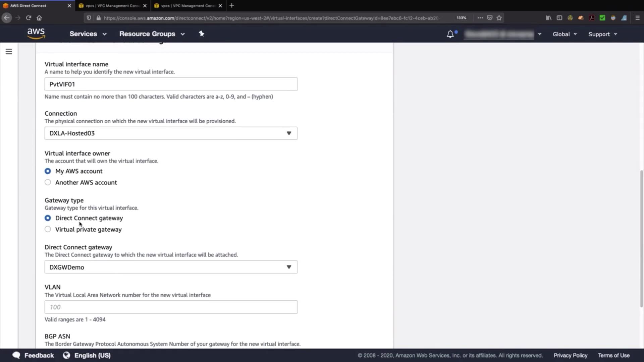Open the AWS hamburger side menu
Screen dimensions: 644x362
point(9,52)
